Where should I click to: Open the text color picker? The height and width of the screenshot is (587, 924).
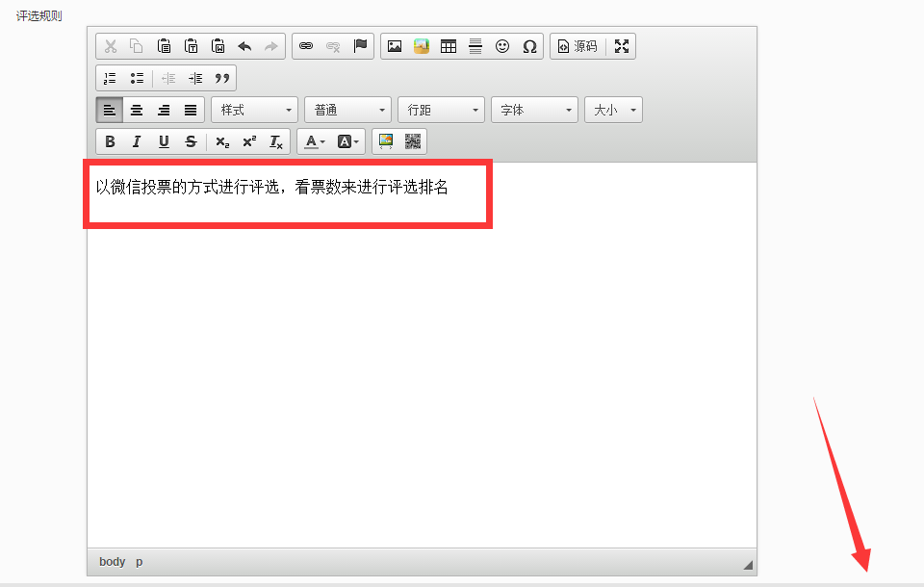315,141
